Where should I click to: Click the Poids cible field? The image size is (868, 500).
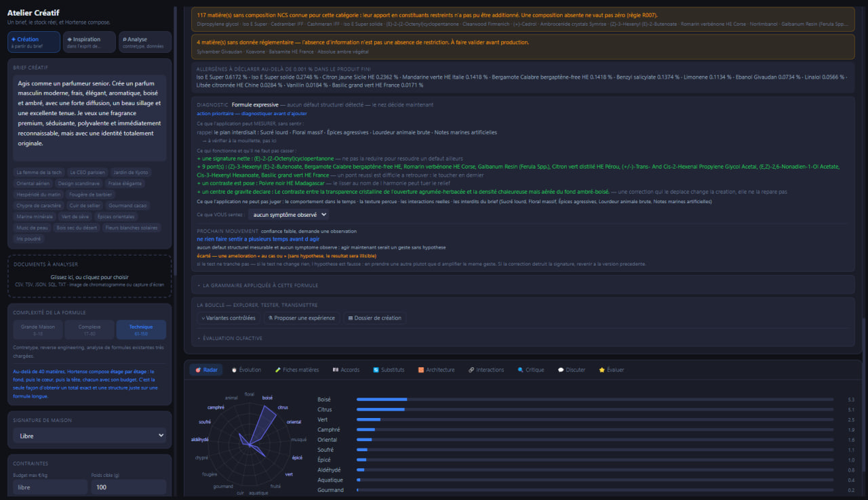(x=129, y=487)
